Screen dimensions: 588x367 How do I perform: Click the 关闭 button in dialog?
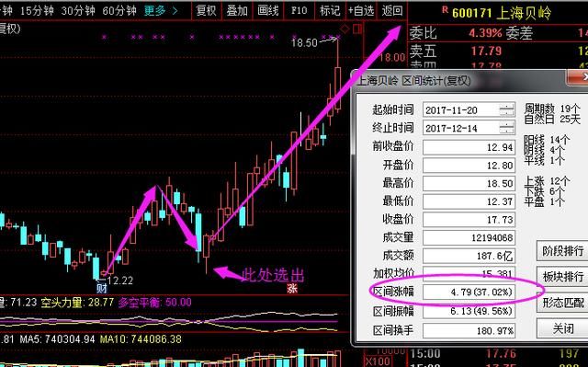pyautogui.click(x=562, y=328)
